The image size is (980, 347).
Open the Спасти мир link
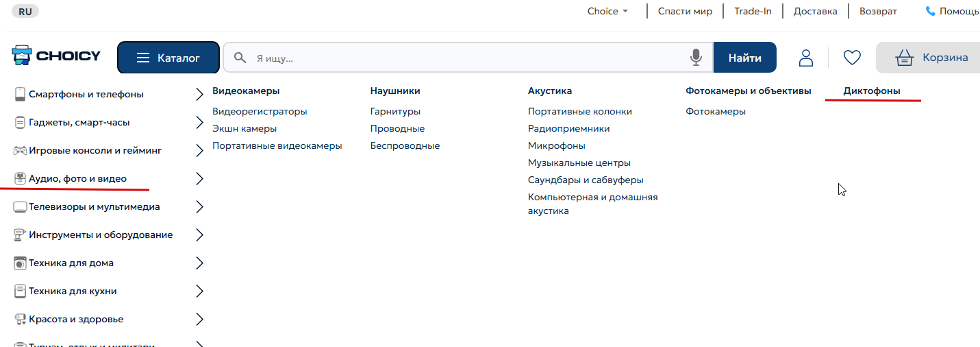pos(685,12)
